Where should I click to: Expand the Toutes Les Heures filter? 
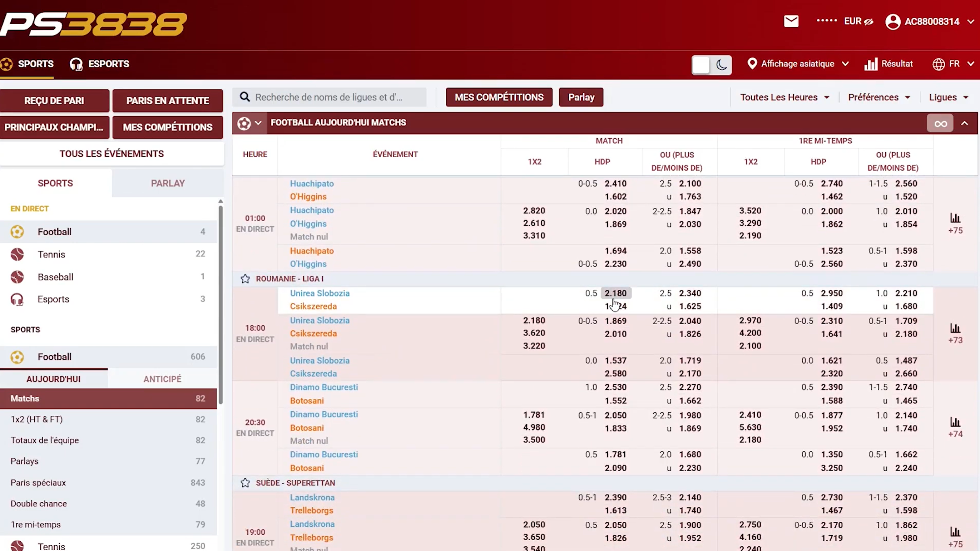785,97
